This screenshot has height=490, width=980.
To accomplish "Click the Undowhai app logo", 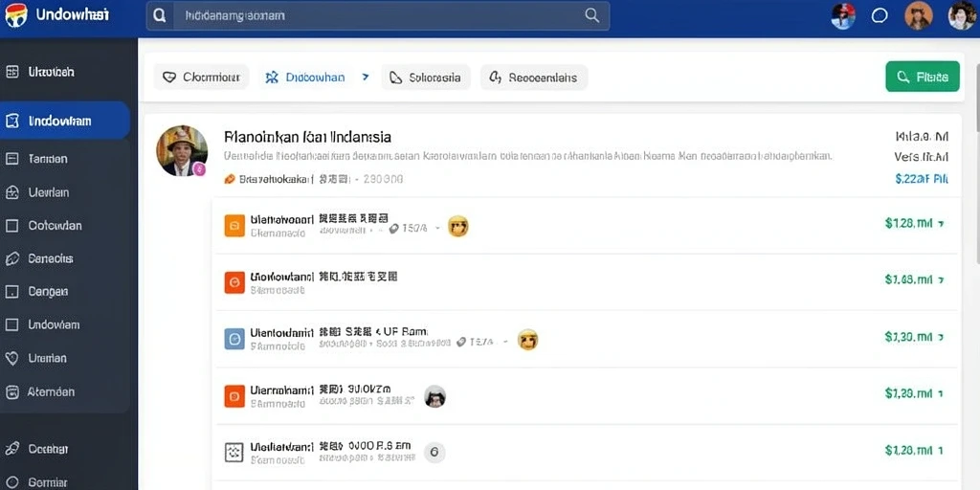I will pyautogui.click(x=15, y=15).
